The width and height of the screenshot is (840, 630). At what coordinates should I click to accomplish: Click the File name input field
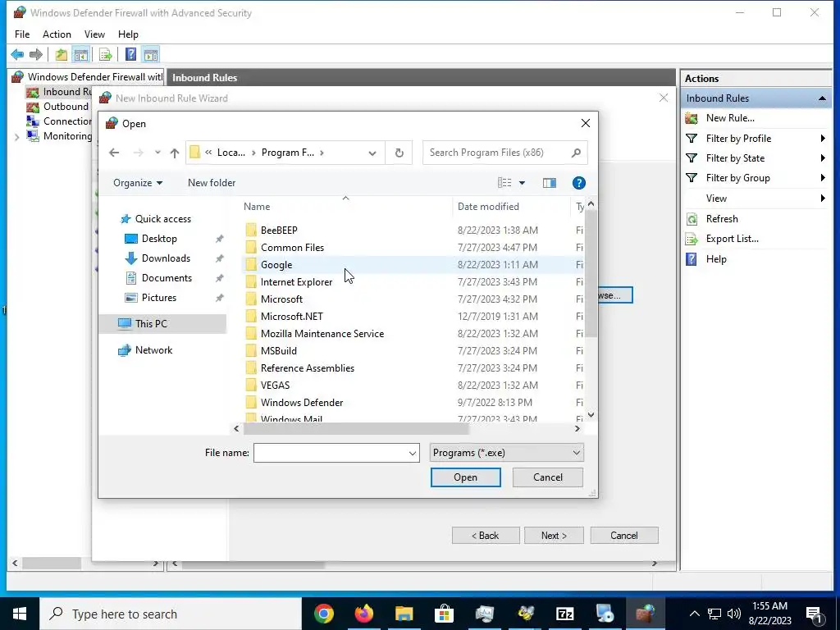point(330,453)
